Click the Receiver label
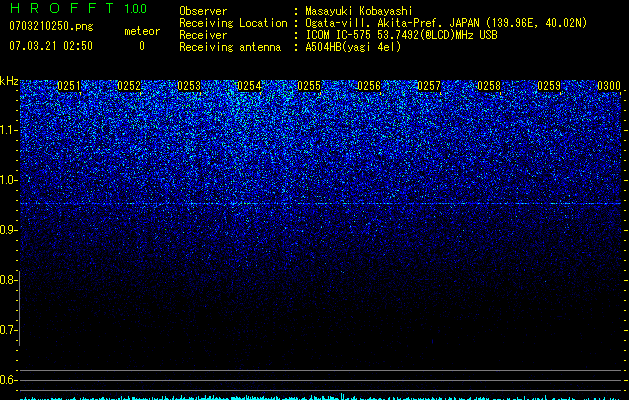 [x=203, y=35]
